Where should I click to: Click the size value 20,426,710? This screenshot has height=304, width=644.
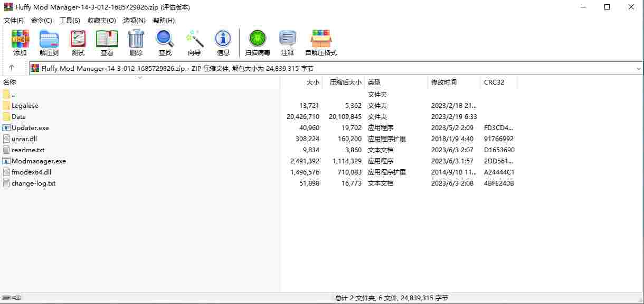303,117
